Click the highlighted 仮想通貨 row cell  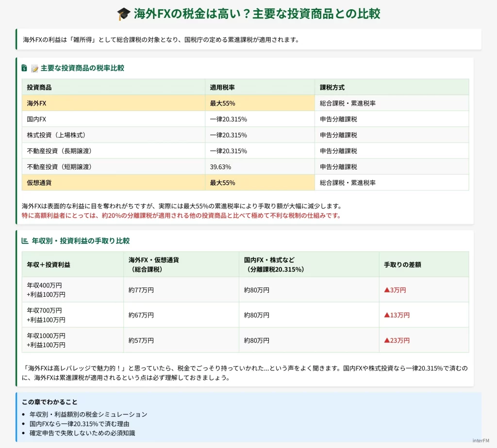(x=40, y=183)
